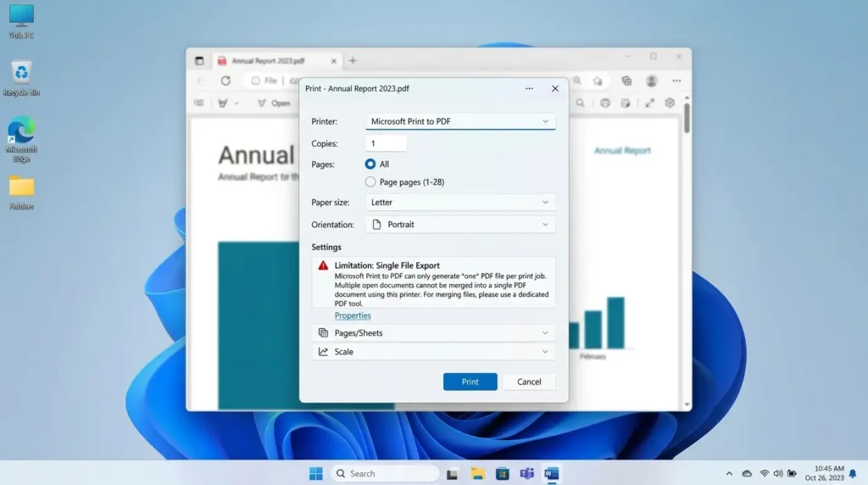Open File Explorer from the taskbar

[x=477, y=473]
